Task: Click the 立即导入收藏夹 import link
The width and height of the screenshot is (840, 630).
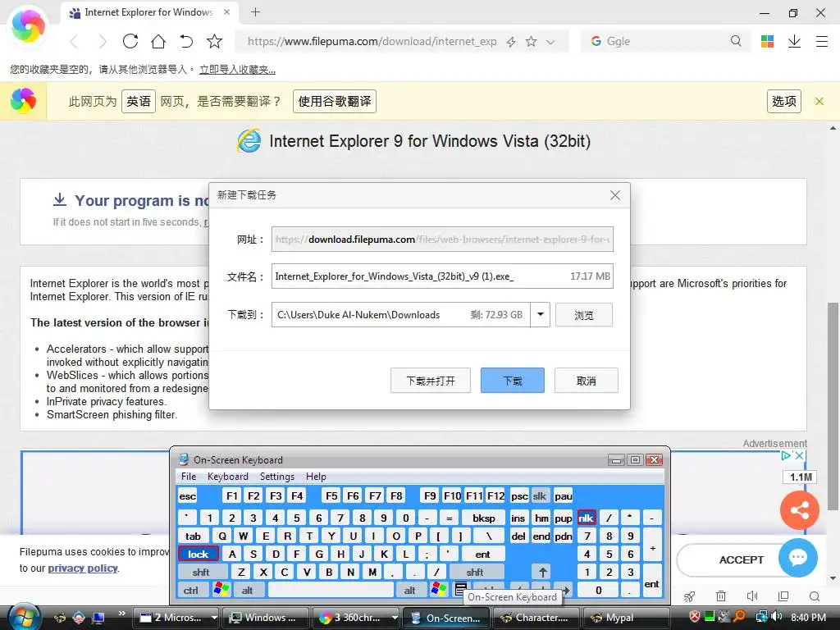Action: click(x=237, y=70)
